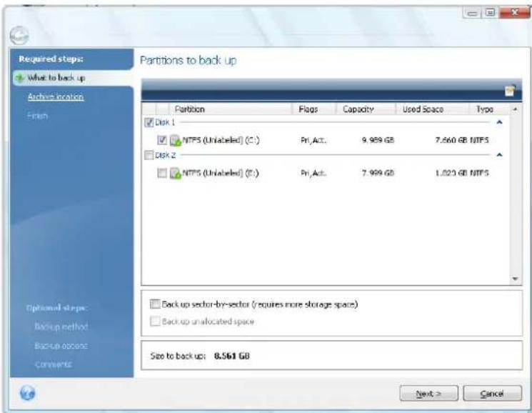Click the list scrollbar down arrow
This screenshot has height=413, width=532.
pos(515,279)
